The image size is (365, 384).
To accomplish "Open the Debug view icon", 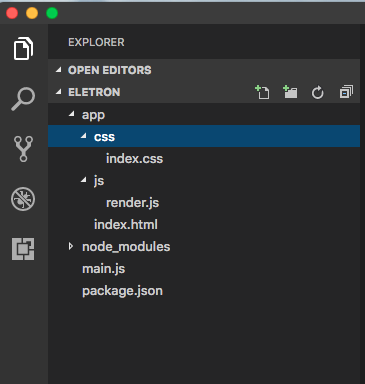I will point(23,199).
